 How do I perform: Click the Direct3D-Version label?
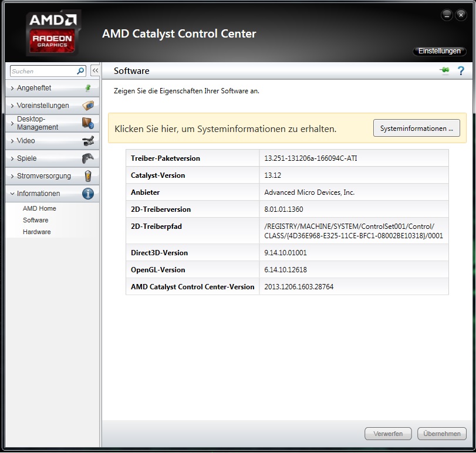click(160, 253)
